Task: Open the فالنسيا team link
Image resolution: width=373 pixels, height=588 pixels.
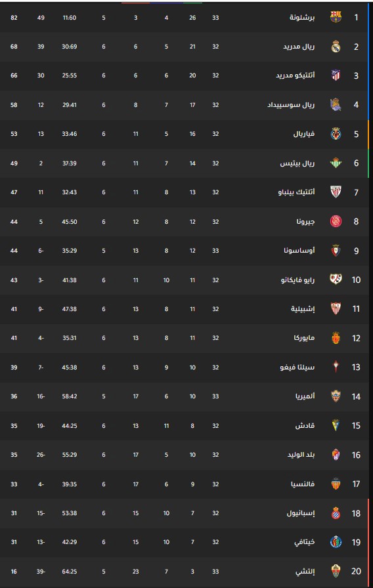Action: [303, 484]
